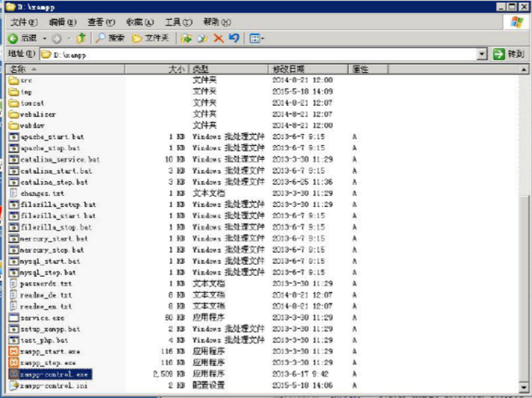This screenshot has height=398, width=532.
Task: Click the filezilla_start.bat file name
Action: tap(58, 216)
